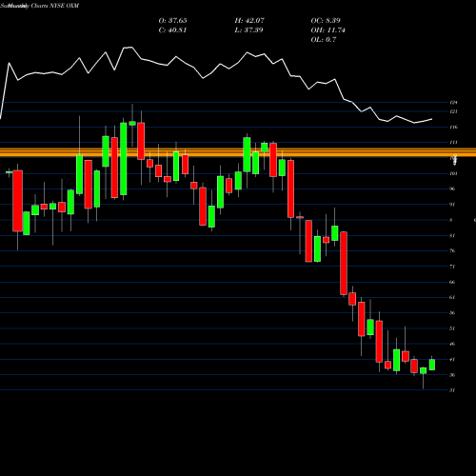
Task: Click the Charts NYSE OXM title text
Action: click(54, 6)
